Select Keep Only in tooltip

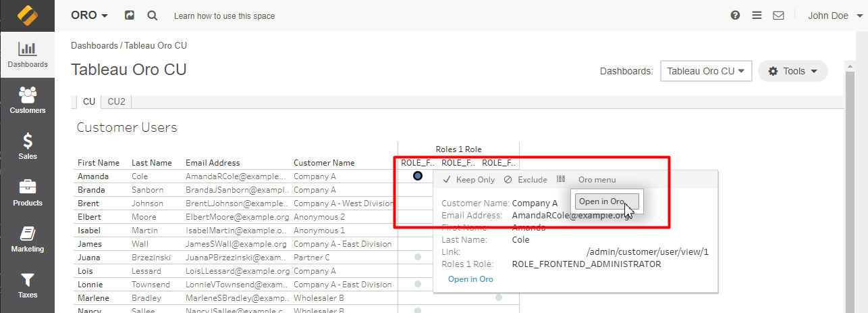pos(469,180)
